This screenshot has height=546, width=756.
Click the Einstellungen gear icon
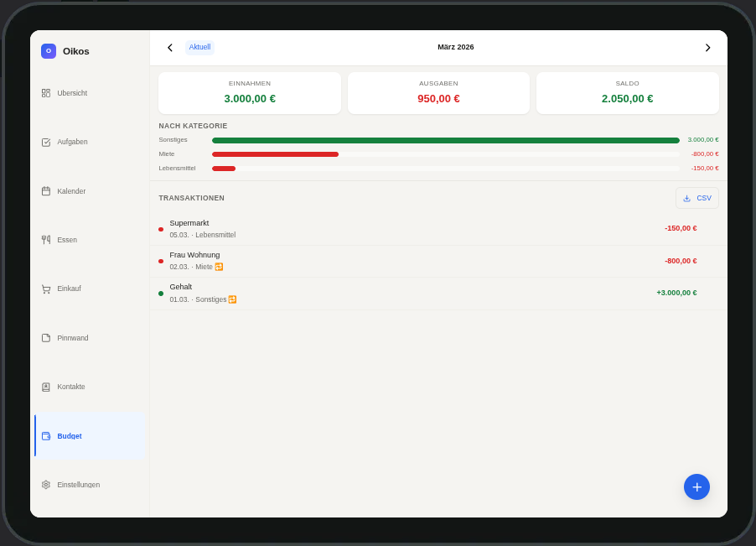pos(46,485)
